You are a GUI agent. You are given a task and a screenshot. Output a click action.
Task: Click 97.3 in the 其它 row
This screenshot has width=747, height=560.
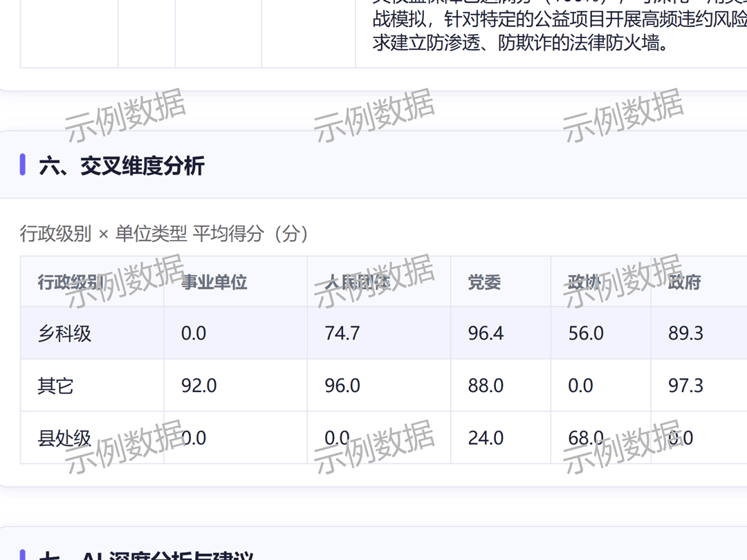point(685,386)
